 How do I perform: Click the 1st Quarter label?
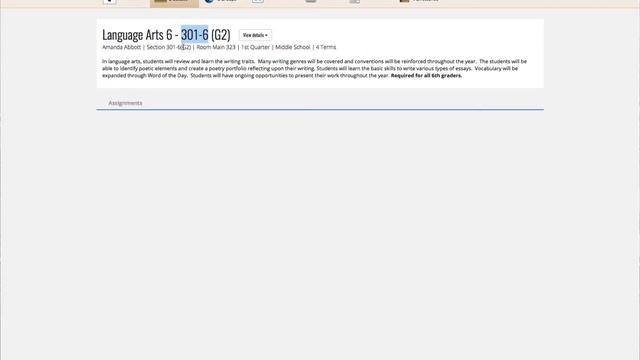[x=255, y=47]
